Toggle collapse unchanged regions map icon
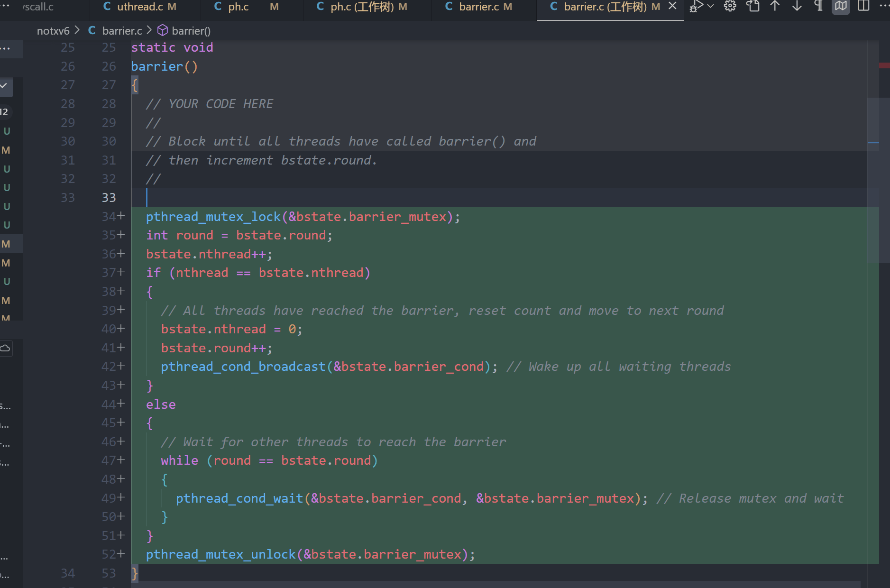This screenshot has width=890, height=588. pos(841,6)
